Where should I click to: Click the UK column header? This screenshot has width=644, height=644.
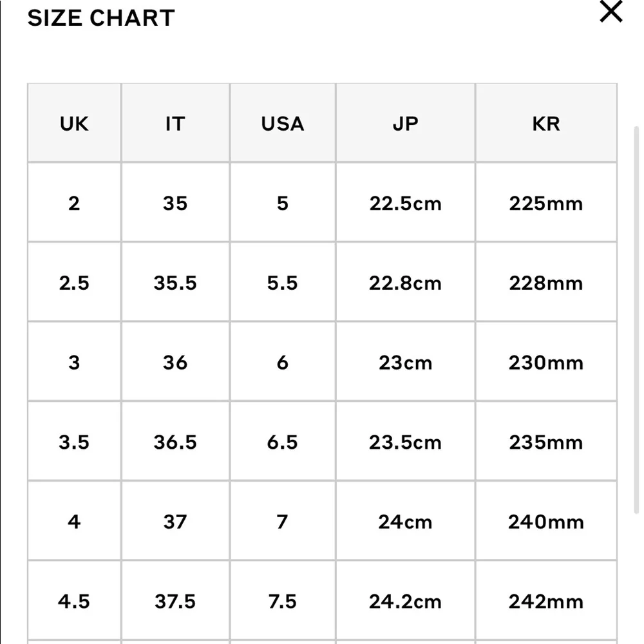tap(74, 124)
